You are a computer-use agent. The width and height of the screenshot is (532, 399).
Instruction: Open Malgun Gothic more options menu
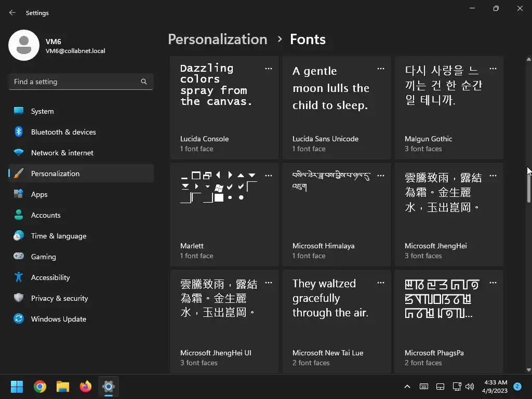point(493,69)
